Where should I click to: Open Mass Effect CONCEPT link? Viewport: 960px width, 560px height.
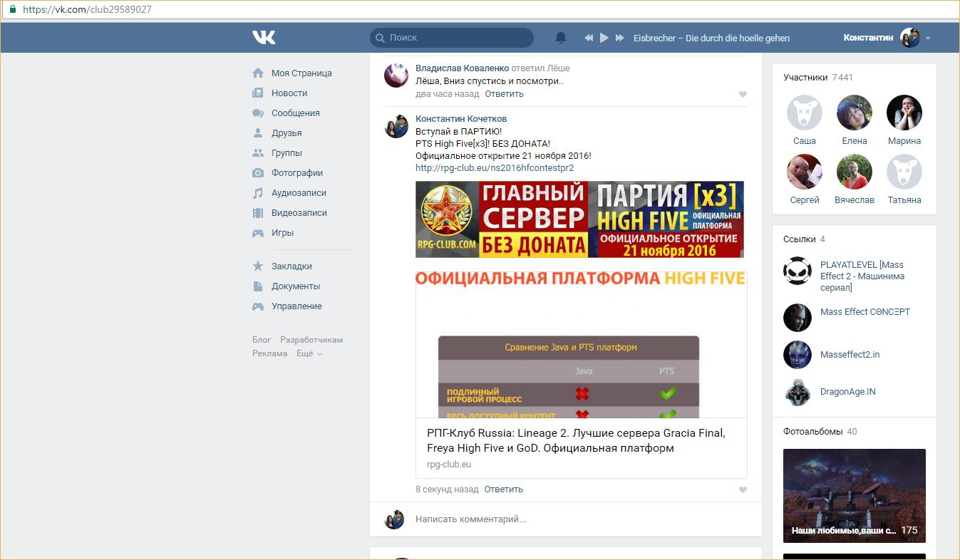[865, 311]
